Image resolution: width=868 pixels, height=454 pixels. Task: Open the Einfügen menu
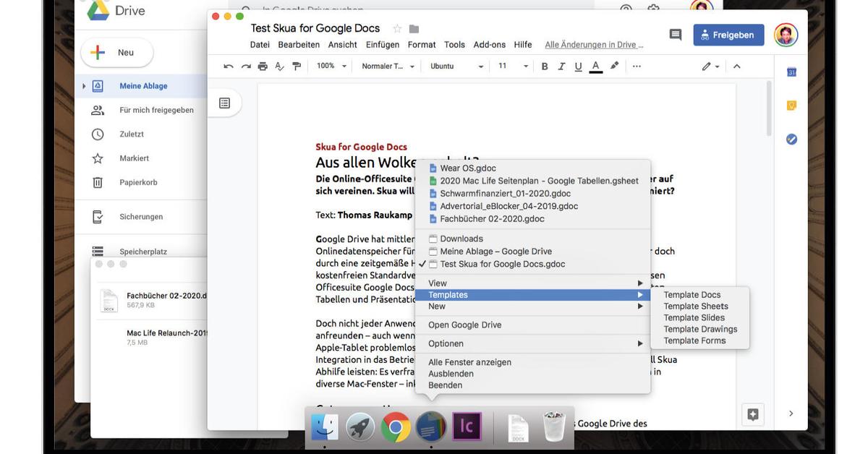pos(383,45)
